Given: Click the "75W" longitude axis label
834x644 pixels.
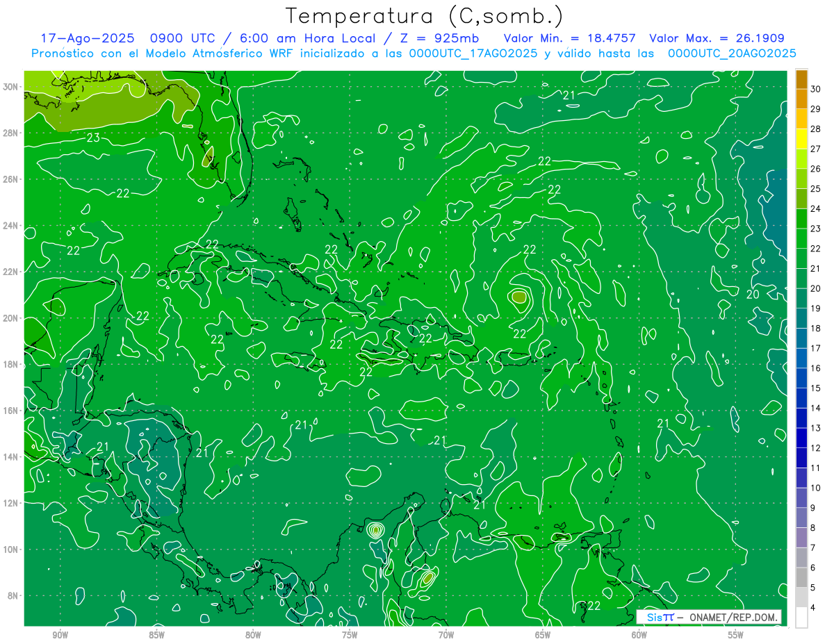Looking at the screenshot, I should point(350,635).
